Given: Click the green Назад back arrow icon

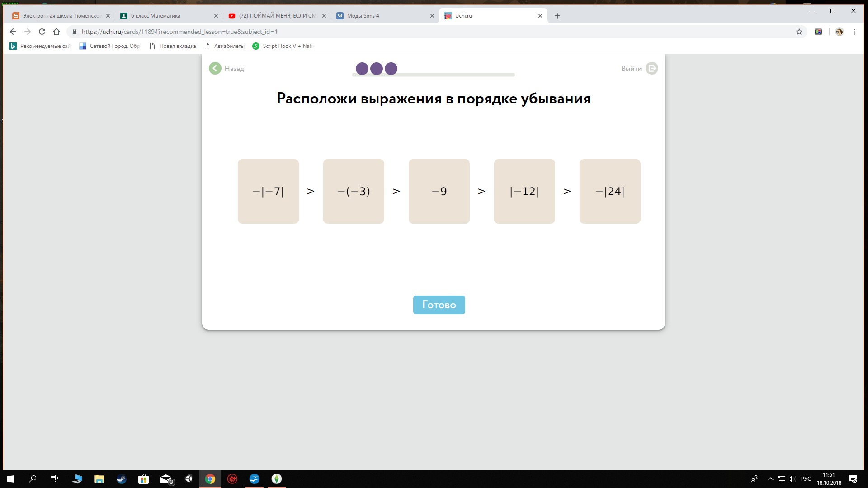Looking at the screenshot, I should click(x=215, y=68).
